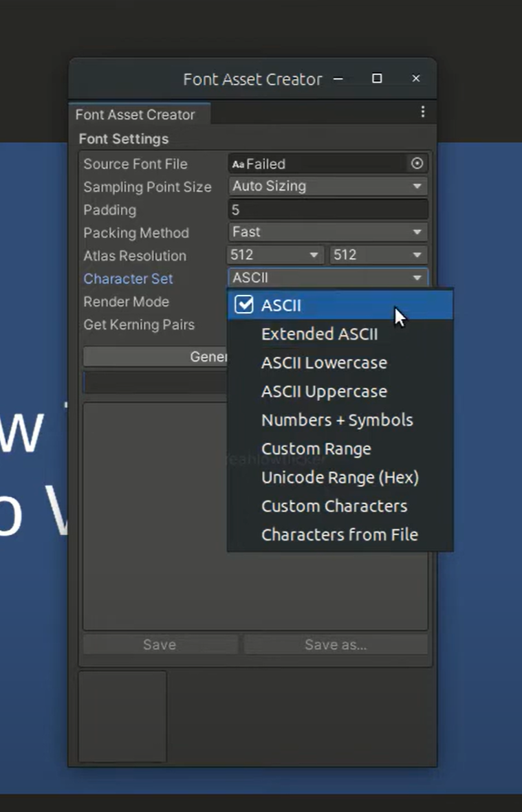Click the Padding input field

pos(328,209)
